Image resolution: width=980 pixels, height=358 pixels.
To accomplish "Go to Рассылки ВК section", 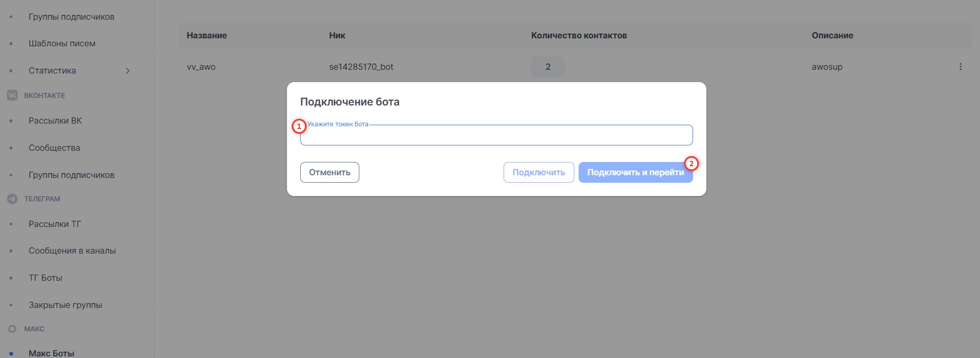I will pos(55,120).
